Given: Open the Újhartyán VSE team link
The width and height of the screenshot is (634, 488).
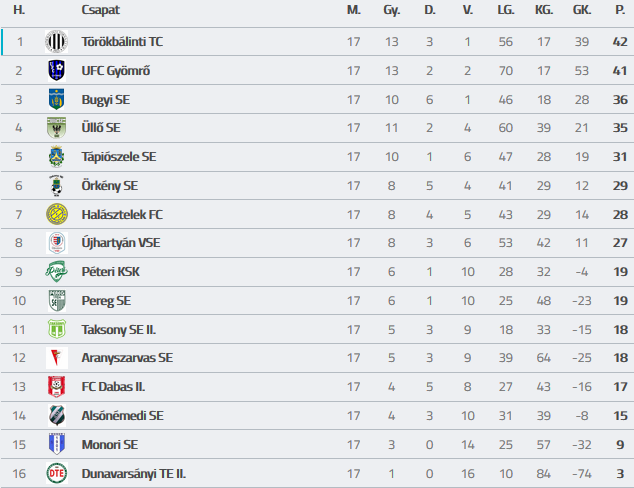Looking at the screenshot, I should point(121,243).
